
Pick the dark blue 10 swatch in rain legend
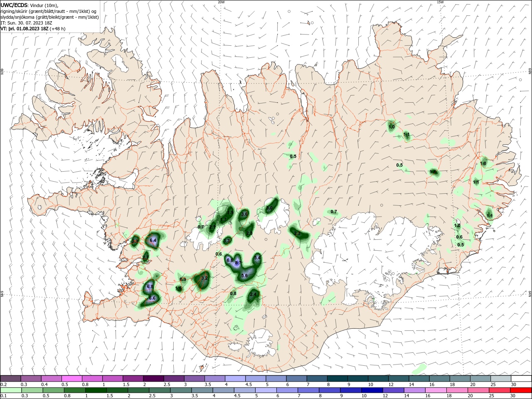[x=372, y=390]
